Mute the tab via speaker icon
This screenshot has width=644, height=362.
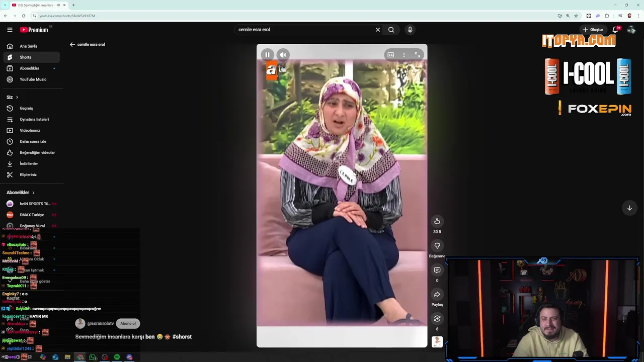pos(58,5)
